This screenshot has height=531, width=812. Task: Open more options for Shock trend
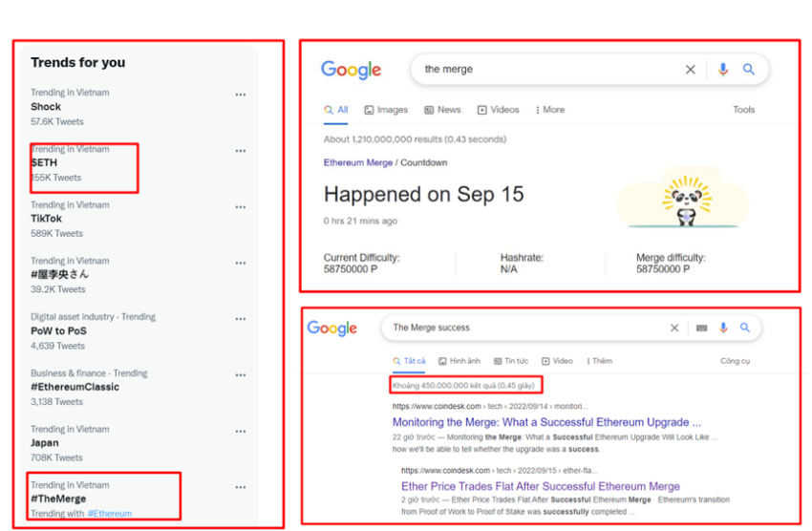pos(241,95)
